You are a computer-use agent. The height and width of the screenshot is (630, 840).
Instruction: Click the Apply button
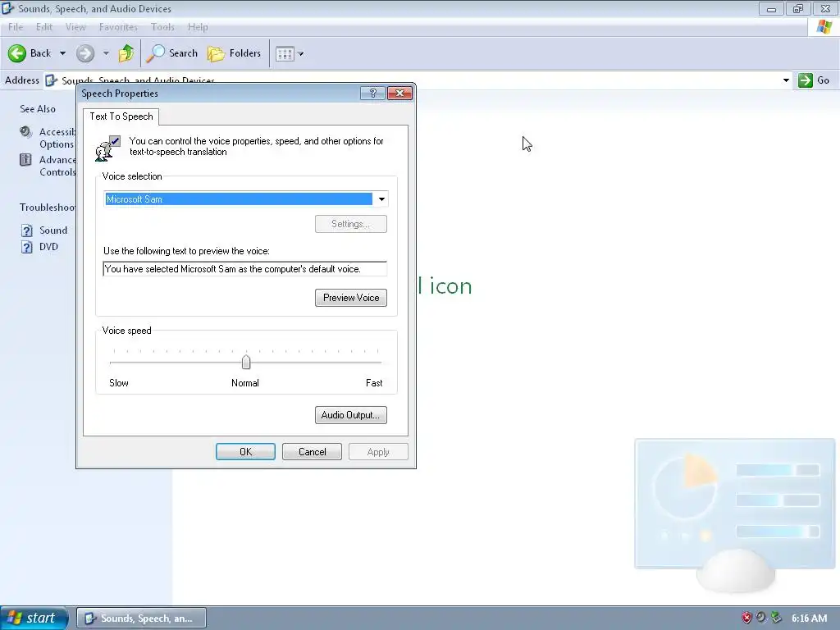coord(378,452)
